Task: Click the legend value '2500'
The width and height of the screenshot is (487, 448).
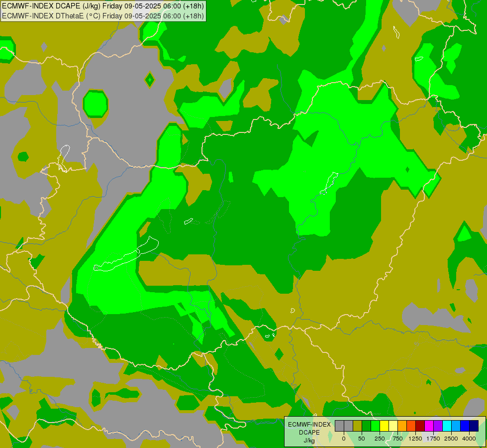Action: coord(451,439)
